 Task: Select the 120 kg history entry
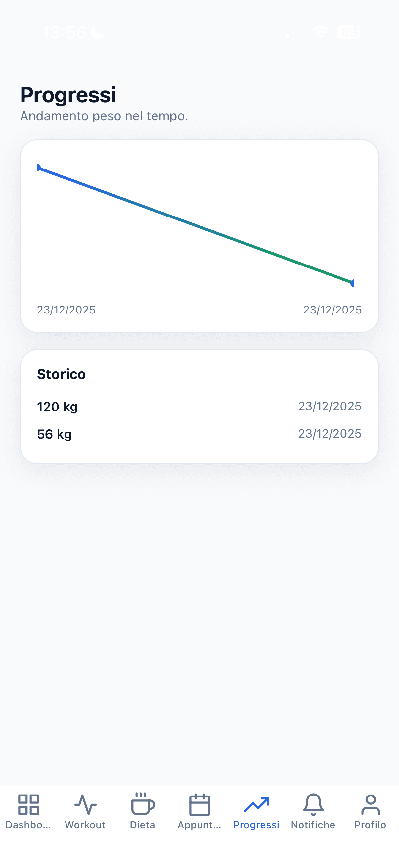[x=58, y=407]
